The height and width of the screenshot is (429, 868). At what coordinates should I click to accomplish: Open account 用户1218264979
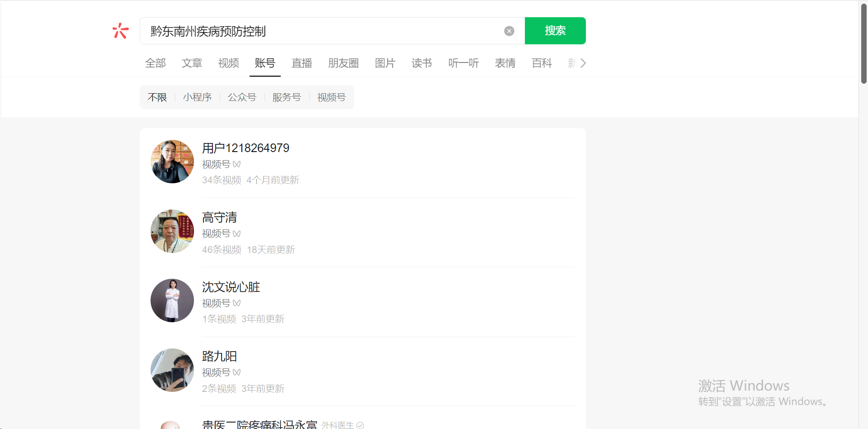coord(245,148)
